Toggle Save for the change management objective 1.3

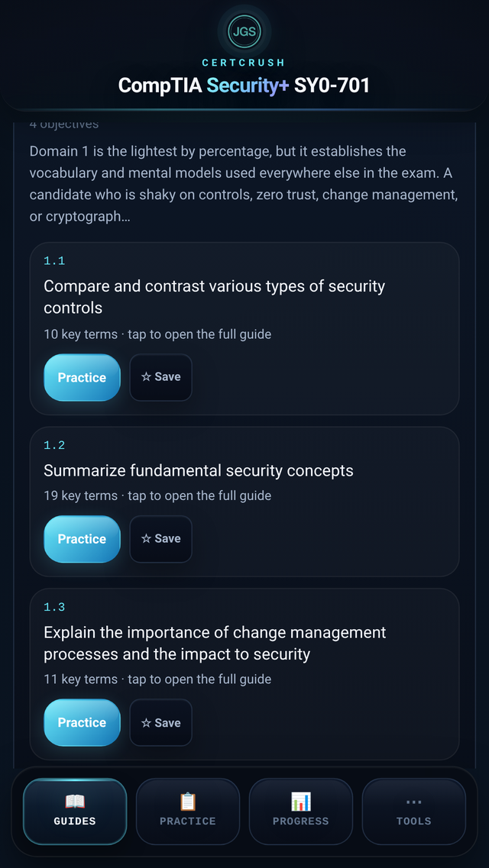click(x=160, y=722)
